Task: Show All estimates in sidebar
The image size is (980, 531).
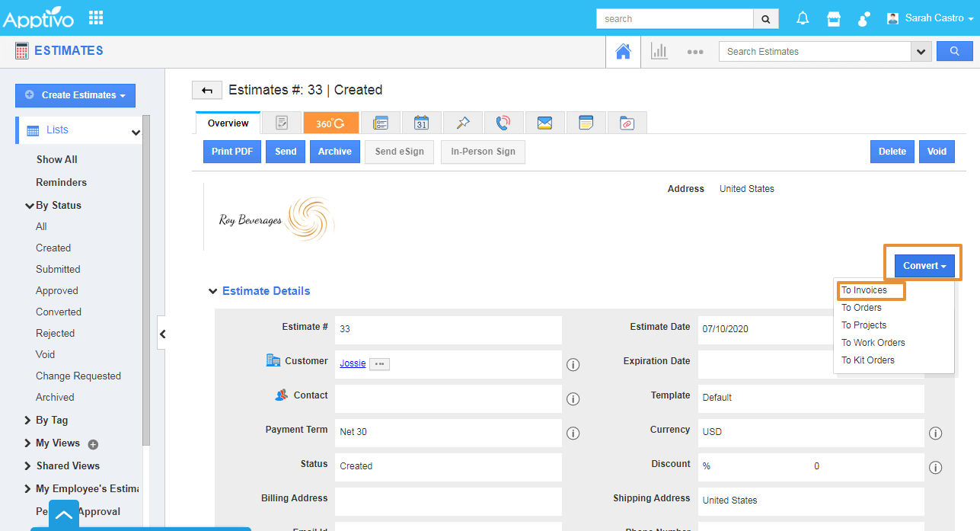Action: [57, 159]
